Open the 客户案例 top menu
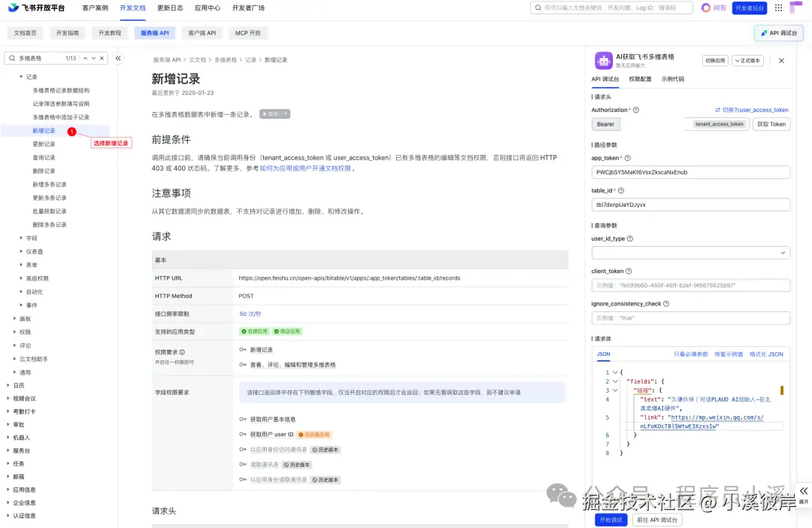The image size is (812, 528). point(95,8)
